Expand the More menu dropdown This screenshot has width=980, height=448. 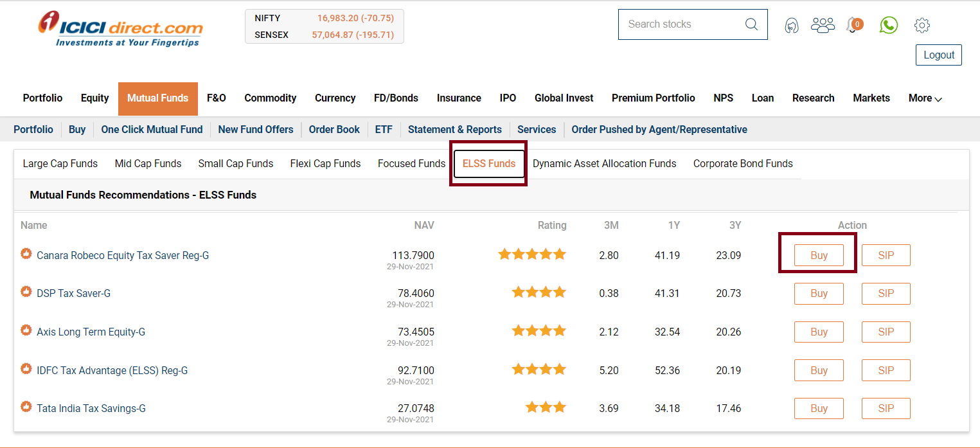point(925,98)
